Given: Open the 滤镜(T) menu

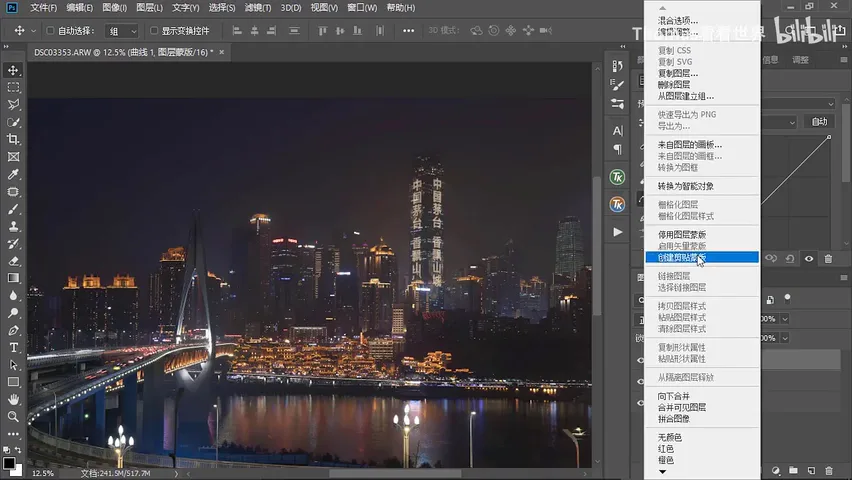Looking at the screenshot, I should point(258,8).
